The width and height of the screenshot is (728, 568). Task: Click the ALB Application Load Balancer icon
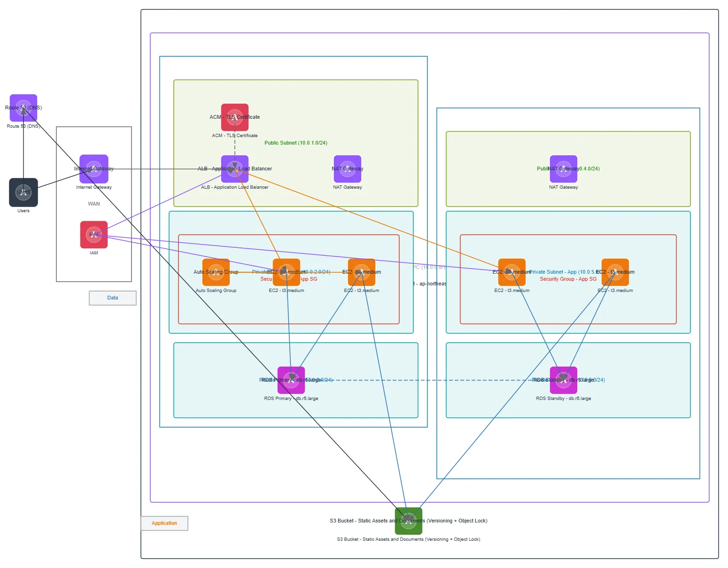(235, 169)
